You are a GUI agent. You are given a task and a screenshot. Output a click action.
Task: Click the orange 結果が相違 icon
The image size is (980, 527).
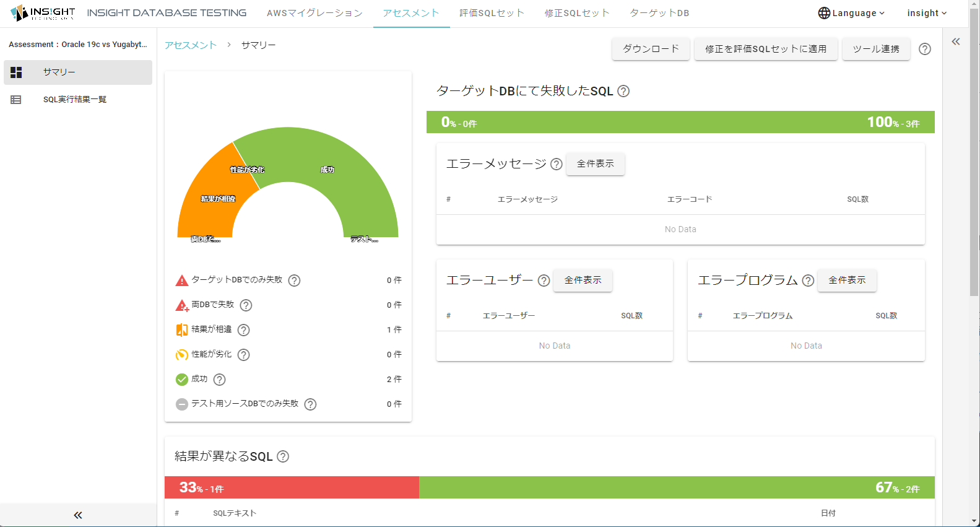[x=182, y=330]
